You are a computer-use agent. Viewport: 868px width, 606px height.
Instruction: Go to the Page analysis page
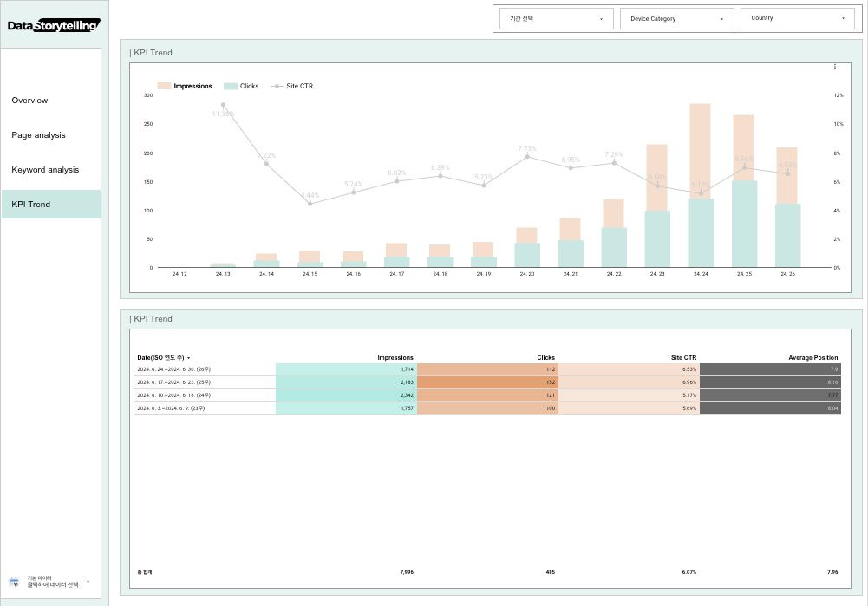[x=38, y=135]
